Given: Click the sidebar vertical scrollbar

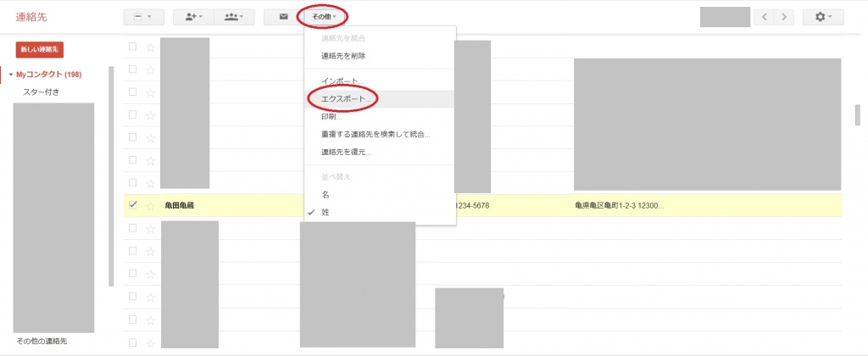Looking at the screenshot, I should [111, 170].
